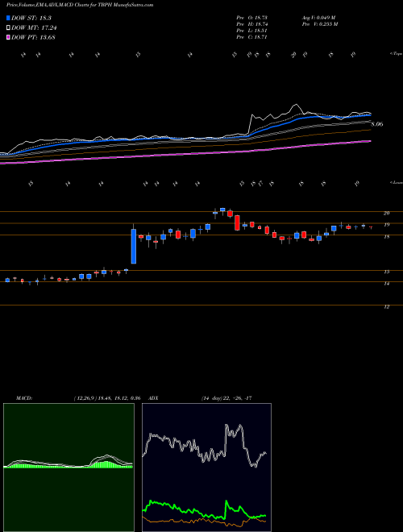
Task: Click the MACD label above the green panel
Action: [24, 398]
